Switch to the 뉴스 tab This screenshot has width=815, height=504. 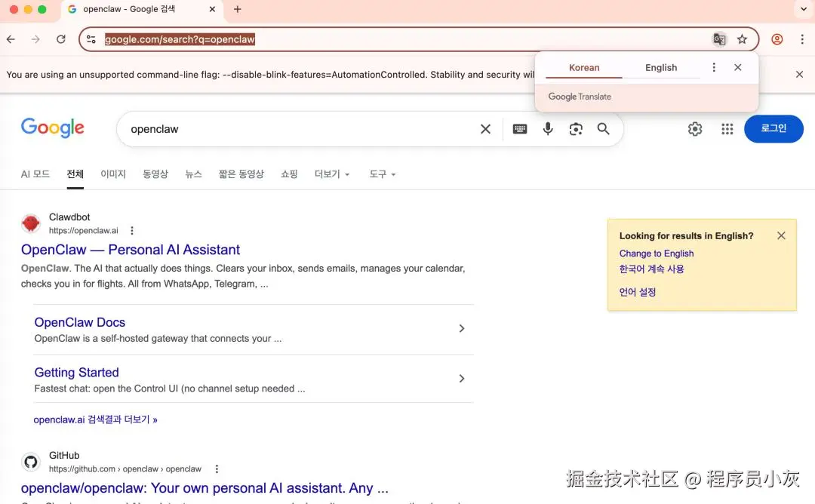point(193,174)
